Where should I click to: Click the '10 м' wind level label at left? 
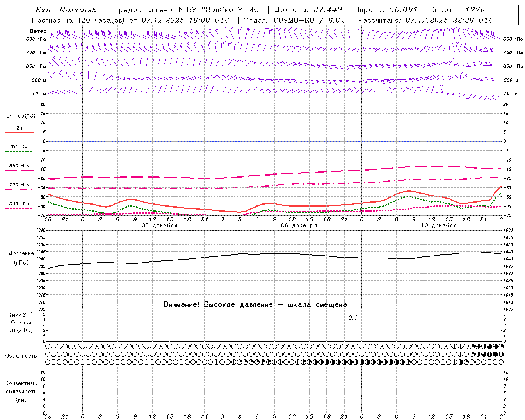point(39,94)
